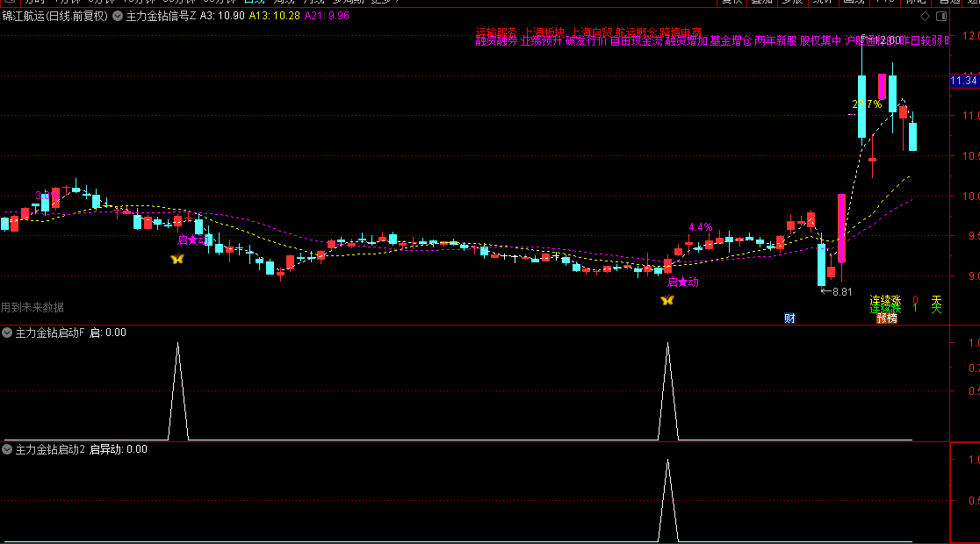Click the 锦江航运(日线.前复权) chart title

tap(55, 17)
